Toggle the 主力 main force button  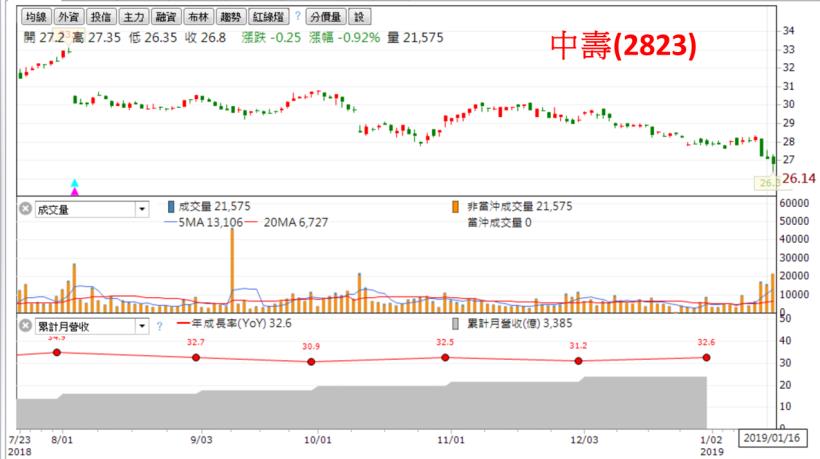pos(133,17)
